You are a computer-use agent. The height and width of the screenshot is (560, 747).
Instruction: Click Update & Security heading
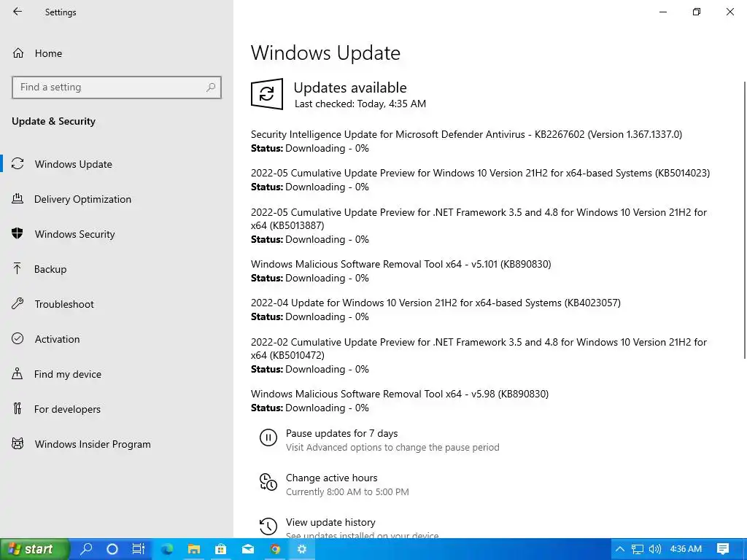point(53,121)
